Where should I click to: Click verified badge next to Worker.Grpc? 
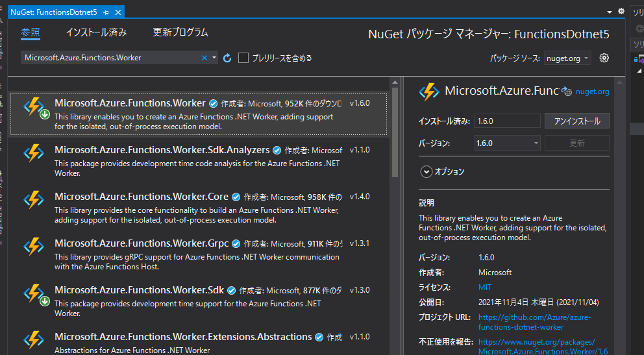(x=236, y=244)
